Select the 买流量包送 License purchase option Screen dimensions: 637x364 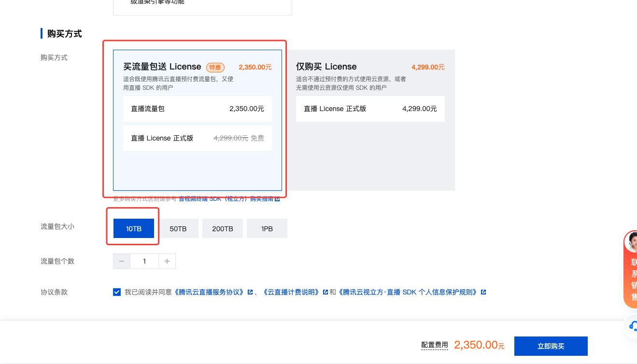197,120
